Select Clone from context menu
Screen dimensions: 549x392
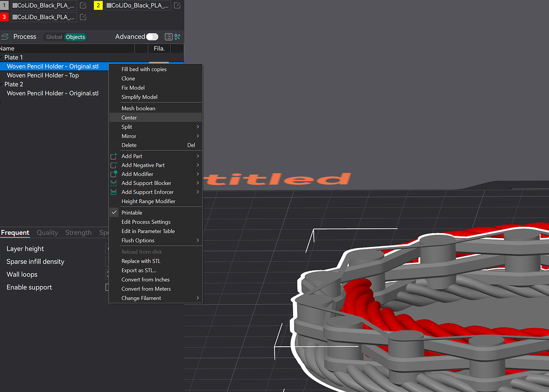click(x=156, y=79)
